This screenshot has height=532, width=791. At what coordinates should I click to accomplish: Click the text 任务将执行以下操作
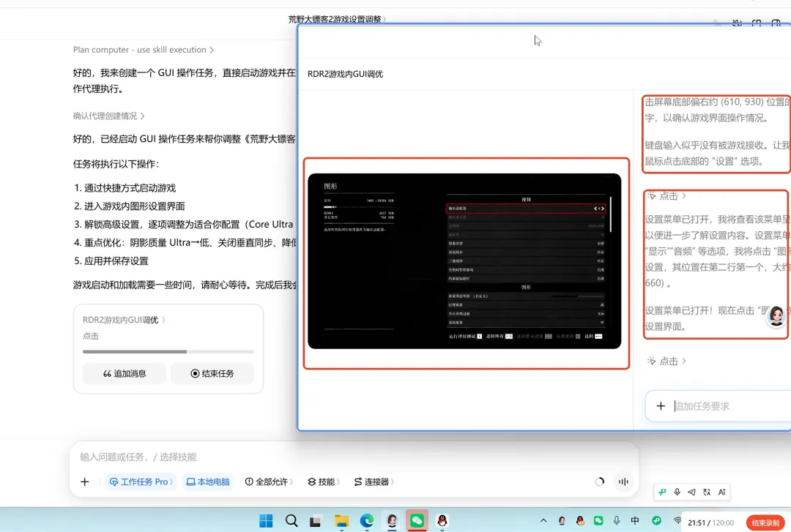pos(116,164)
